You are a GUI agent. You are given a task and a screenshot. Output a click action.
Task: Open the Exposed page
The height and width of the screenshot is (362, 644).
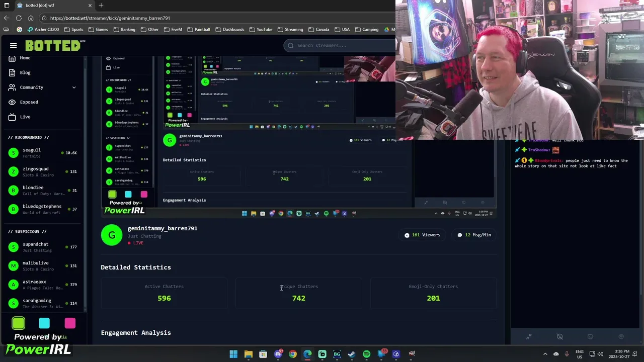click(x=29, y=102)
